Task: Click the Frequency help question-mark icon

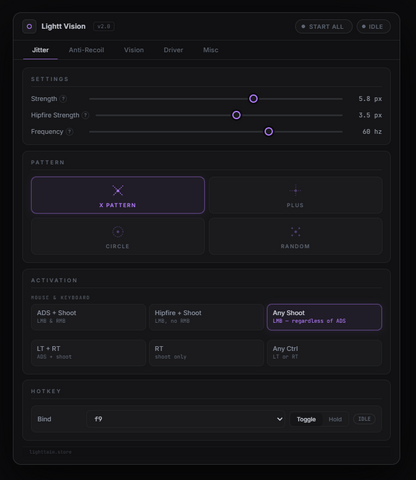Action: pyautogui.click(x=69, y=132)
